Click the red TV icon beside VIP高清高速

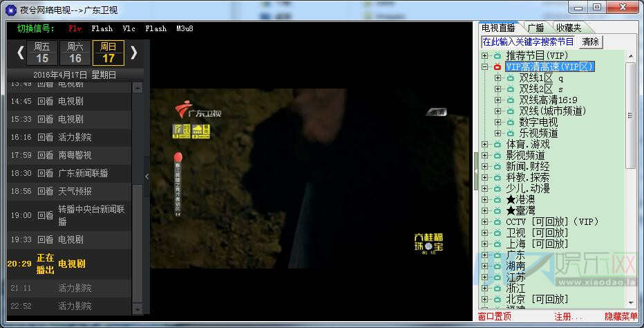tap(498, 66)
